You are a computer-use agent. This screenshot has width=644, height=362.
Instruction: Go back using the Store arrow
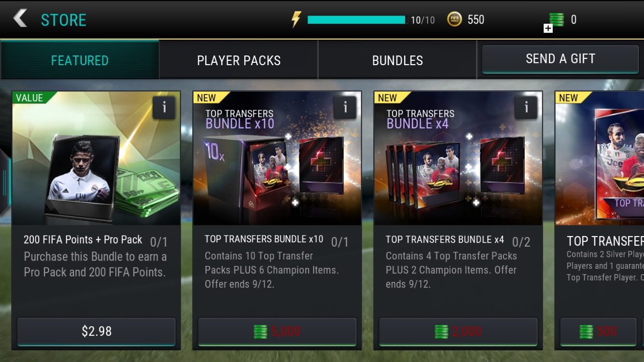tap(20, 19)
